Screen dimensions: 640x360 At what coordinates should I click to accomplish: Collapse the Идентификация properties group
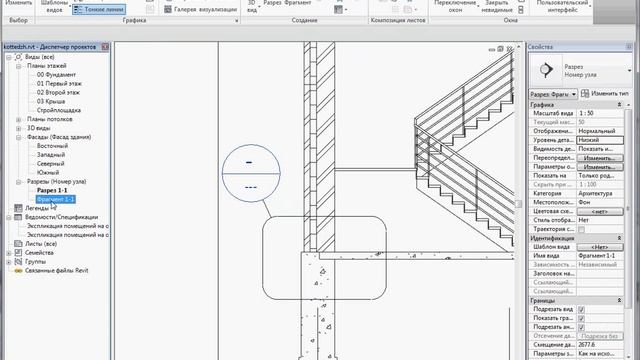click(619, 238)
